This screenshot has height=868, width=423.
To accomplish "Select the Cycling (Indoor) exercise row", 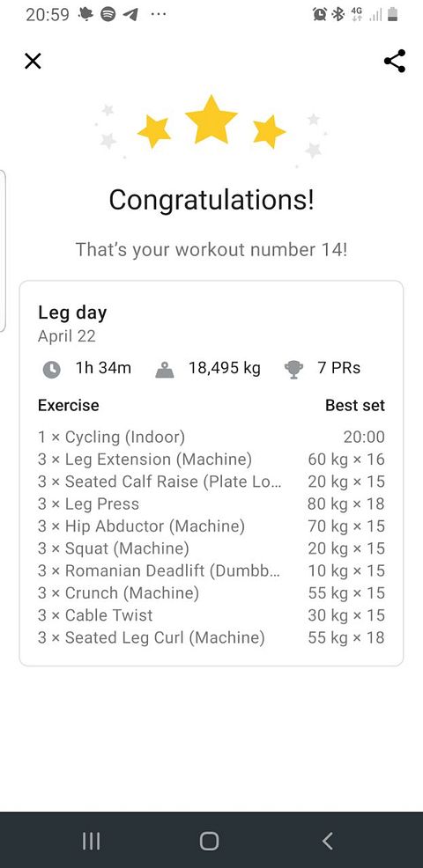I will pyautogui.click(x=211, y=437).
